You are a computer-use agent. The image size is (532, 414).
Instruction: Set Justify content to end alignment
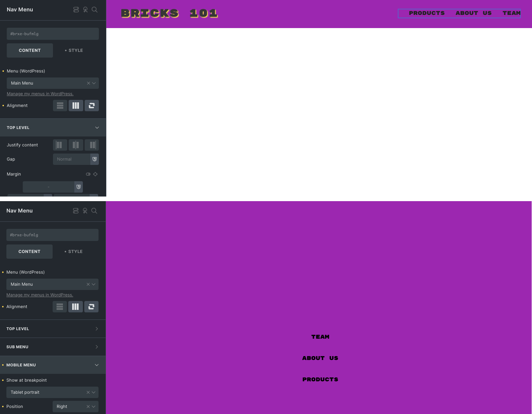pyautogui.click(x=92, y=145)
